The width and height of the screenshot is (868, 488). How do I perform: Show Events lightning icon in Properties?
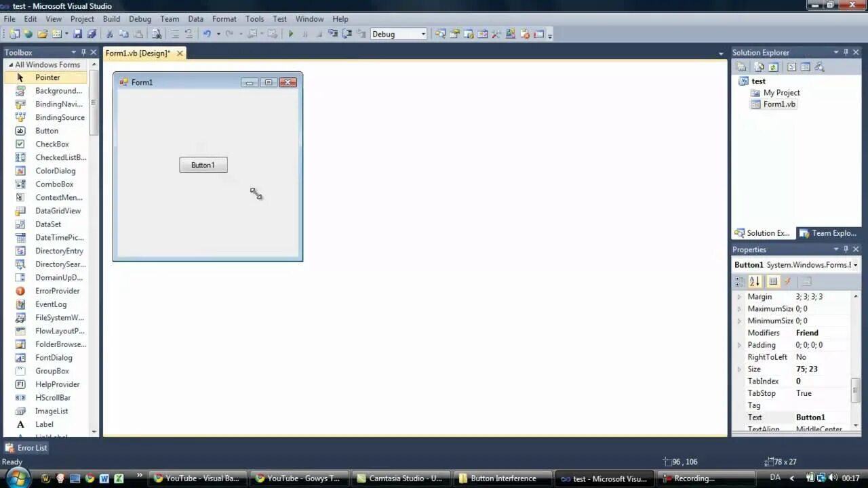point(787,281)
